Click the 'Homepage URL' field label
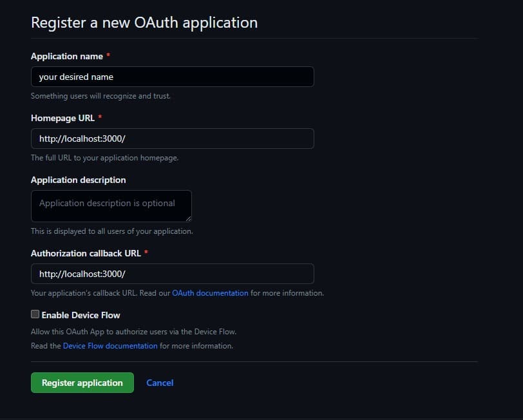 click(x=62, y=118)
